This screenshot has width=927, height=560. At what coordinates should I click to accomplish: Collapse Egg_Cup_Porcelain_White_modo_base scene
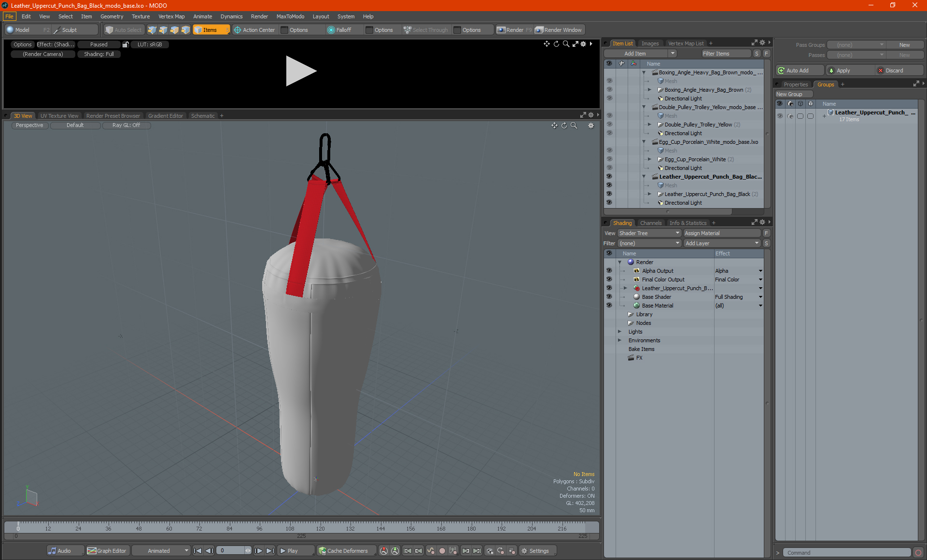pos(644,142)
